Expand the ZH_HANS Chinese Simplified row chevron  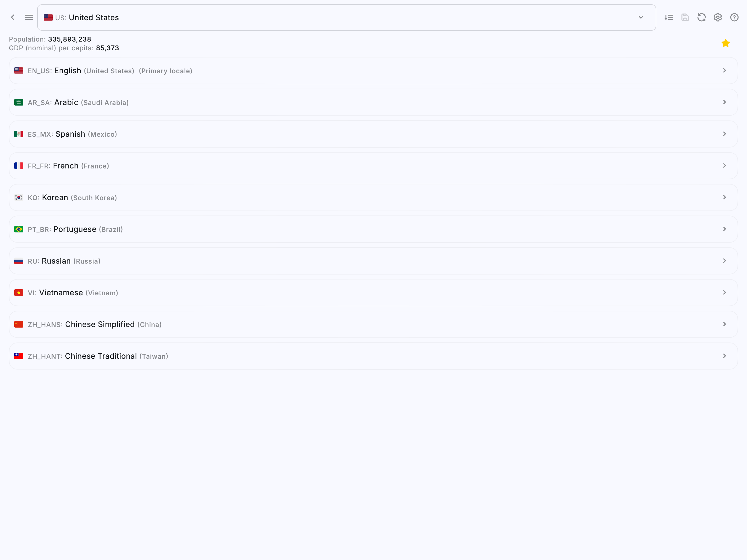pos(724,324)
